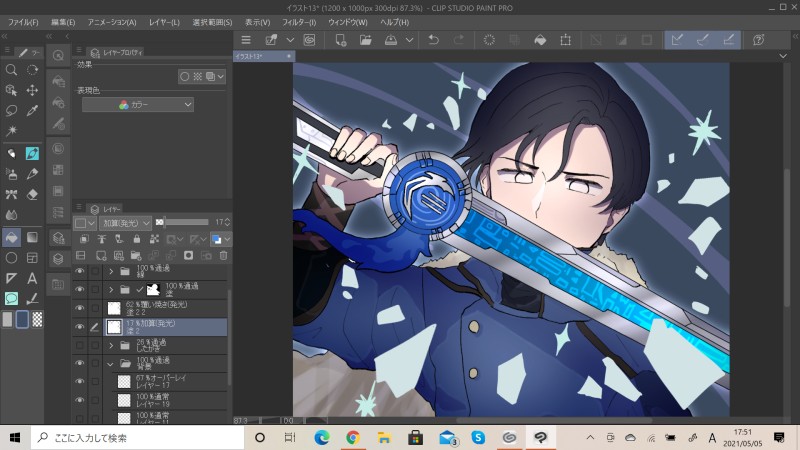Click the New file icon
Image resolution: width=800 pixels, height=450 pixels.
340,40
